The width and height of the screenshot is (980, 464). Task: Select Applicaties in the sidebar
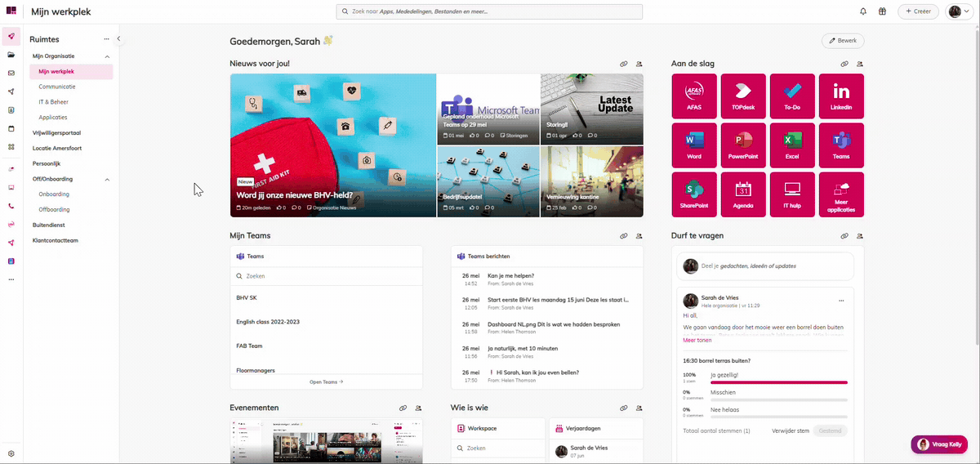pyautogui.click(x=53, y=118)
